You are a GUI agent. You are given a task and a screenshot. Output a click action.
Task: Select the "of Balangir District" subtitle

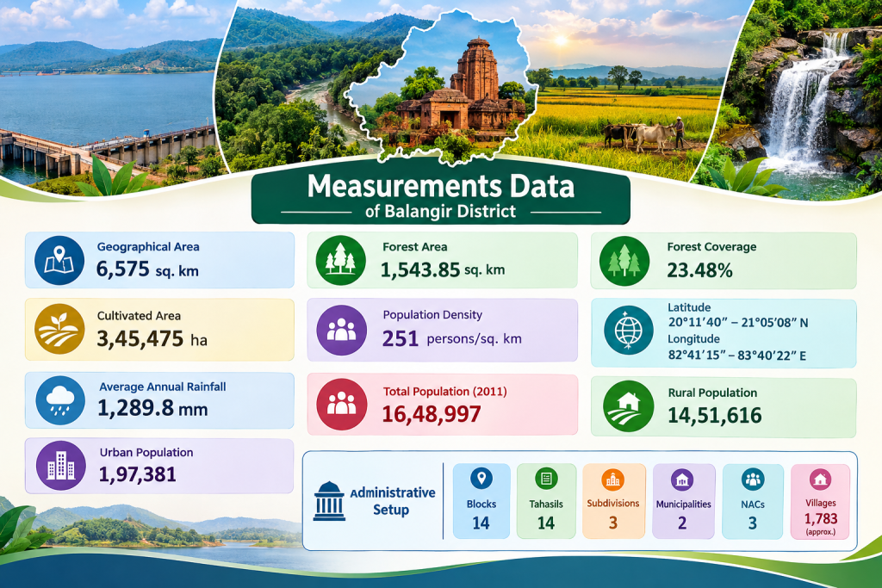(x=440, y=212)
